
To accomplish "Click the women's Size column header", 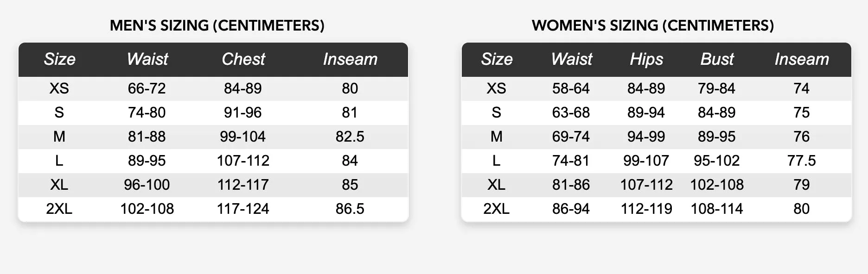I will coord(497,59).
